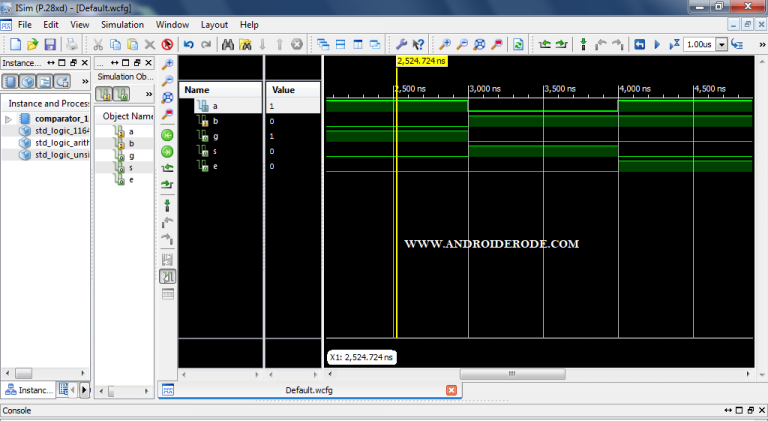Click the Name column header in waveform
The height and width of the screenshot is (421, 768).
(x=221, y=90)
